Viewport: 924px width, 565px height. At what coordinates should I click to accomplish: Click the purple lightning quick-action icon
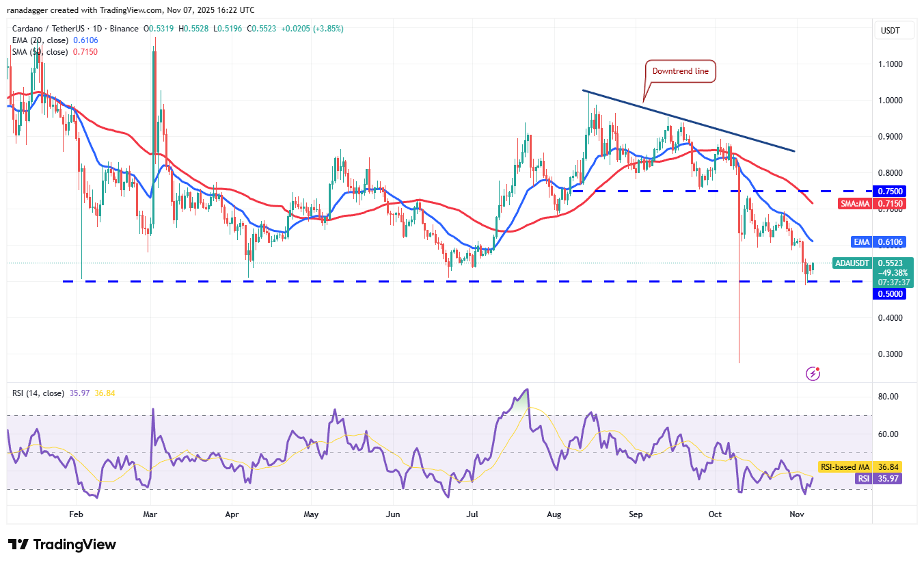point(813,373)
